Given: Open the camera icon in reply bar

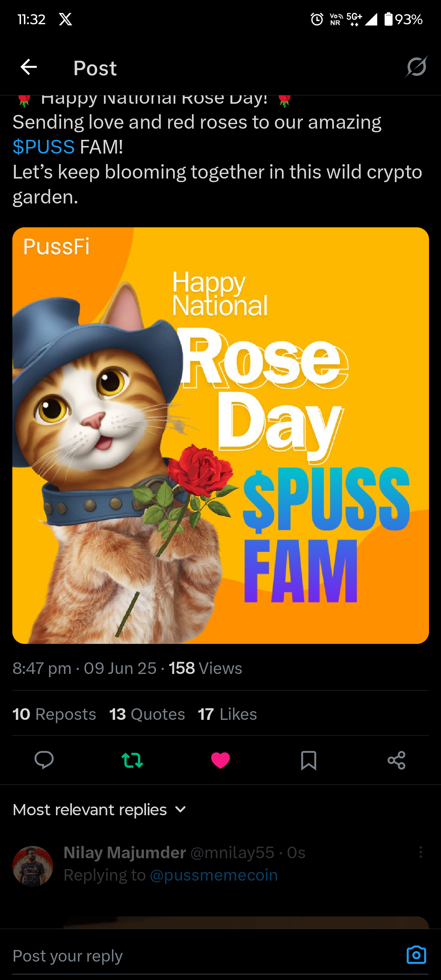Looking at the screenshot, I should pos(416,955).
